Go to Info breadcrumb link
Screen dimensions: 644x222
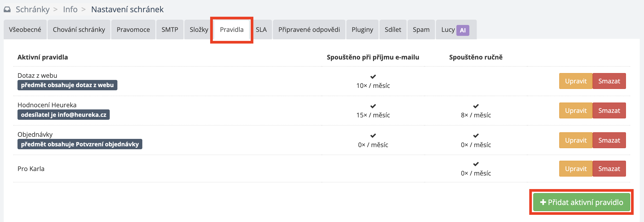pyautogui.click(x=70, y=10)
